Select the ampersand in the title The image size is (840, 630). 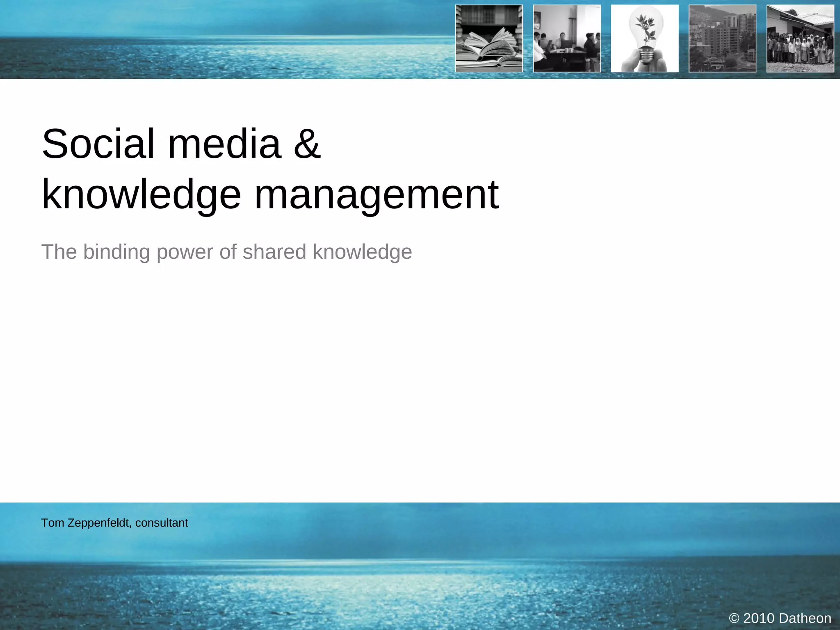click(x=307, y=144)
